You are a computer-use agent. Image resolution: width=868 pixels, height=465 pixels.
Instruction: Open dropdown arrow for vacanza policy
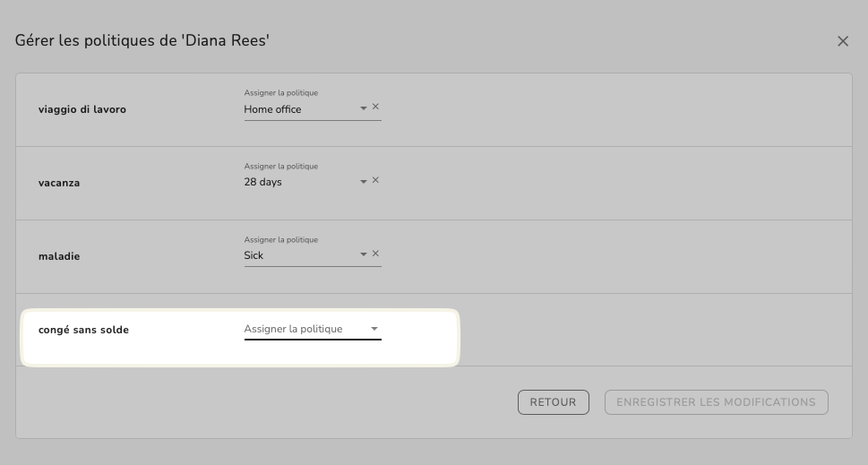tap(363, 182)
